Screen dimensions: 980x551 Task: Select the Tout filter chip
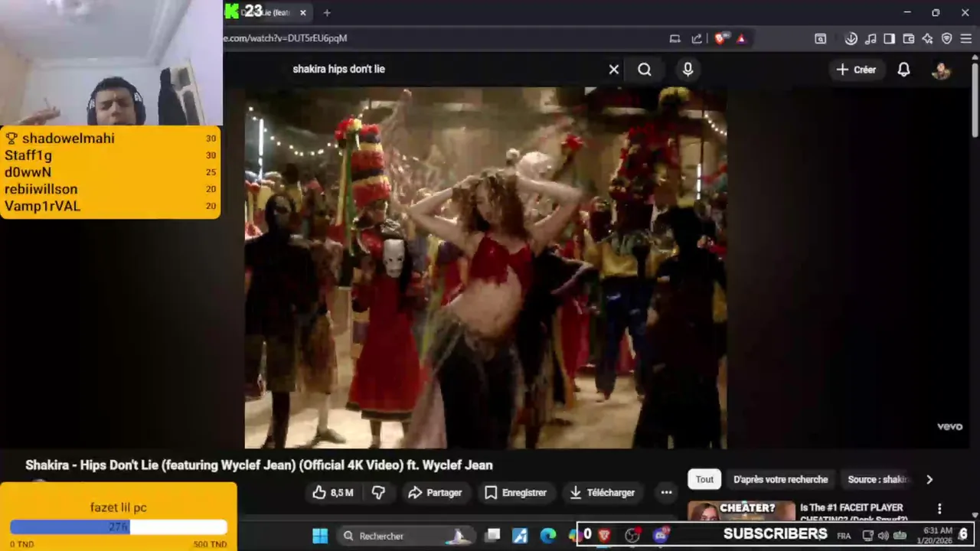[x=704, y=480]
